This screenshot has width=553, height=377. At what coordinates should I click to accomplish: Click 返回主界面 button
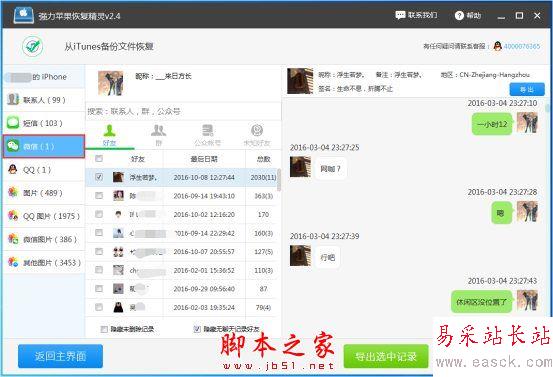[60, 356]
